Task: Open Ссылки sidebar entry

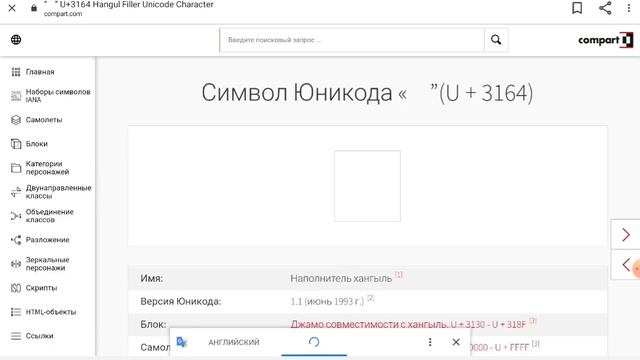Action: [40, 336]
